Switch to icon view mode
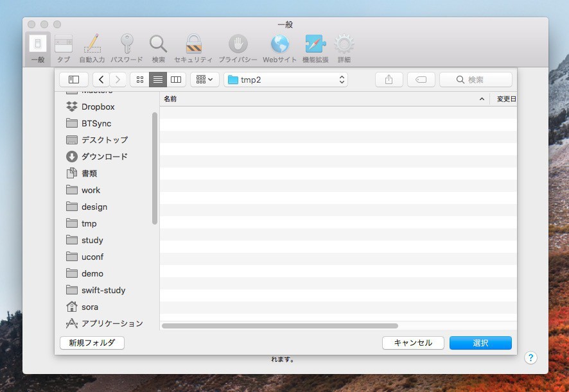The height and width of the screenshot is (392, 569). (140, 80)
